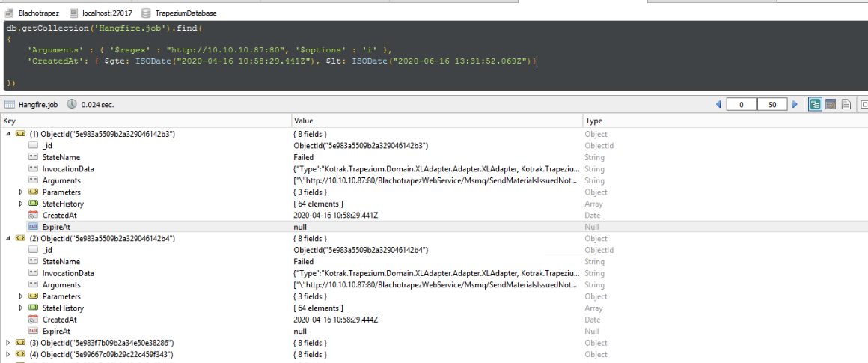Click the object icon of document (4)
This screenshot has width=868, height=363.
coord(20,354)
